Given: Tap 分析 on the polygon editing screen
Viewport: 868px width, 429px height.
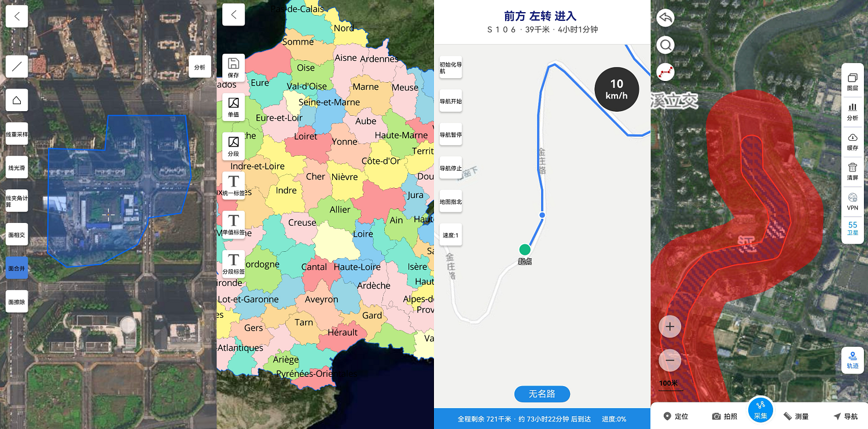Looking at the screenshot, I should [x=200, y=67].
